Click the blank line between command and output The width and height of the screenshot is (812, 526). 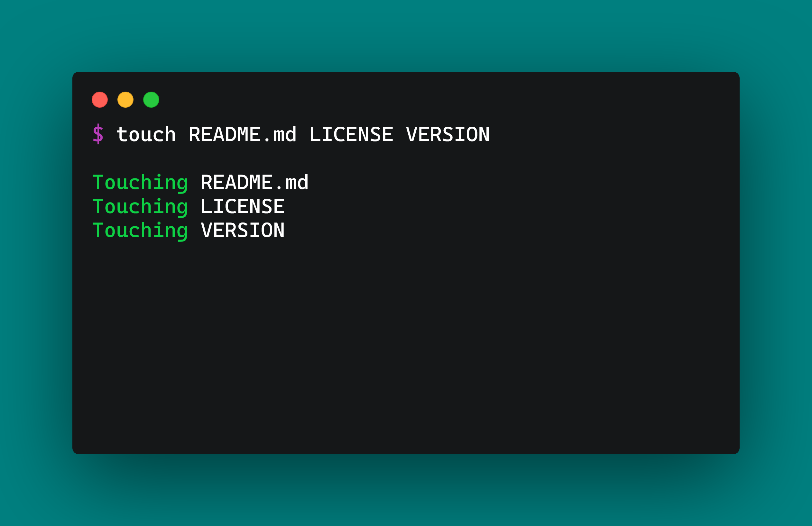click(x=406, y=158)
